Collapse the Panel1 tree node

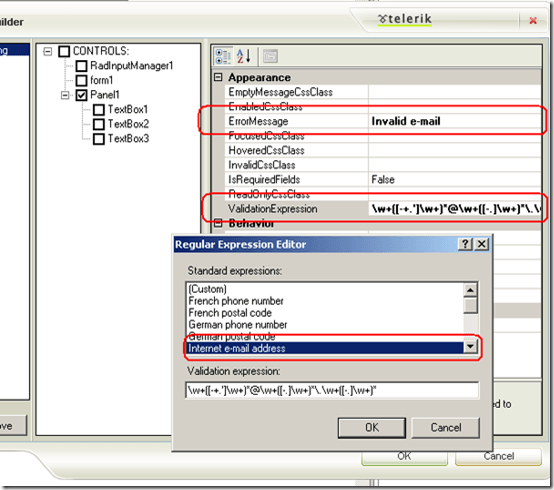coord(65,95)
